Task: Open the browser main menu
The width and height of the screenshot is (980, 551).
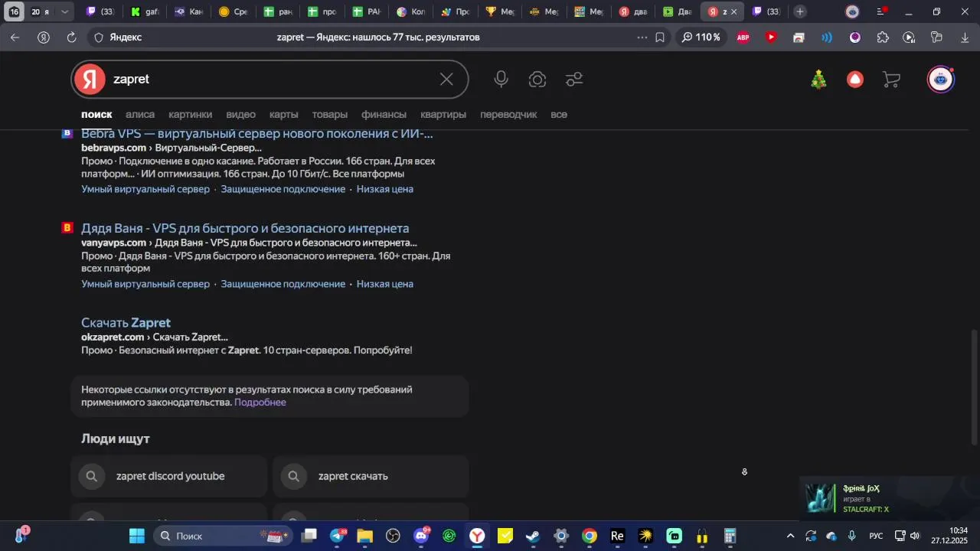Action: point(880,11)
